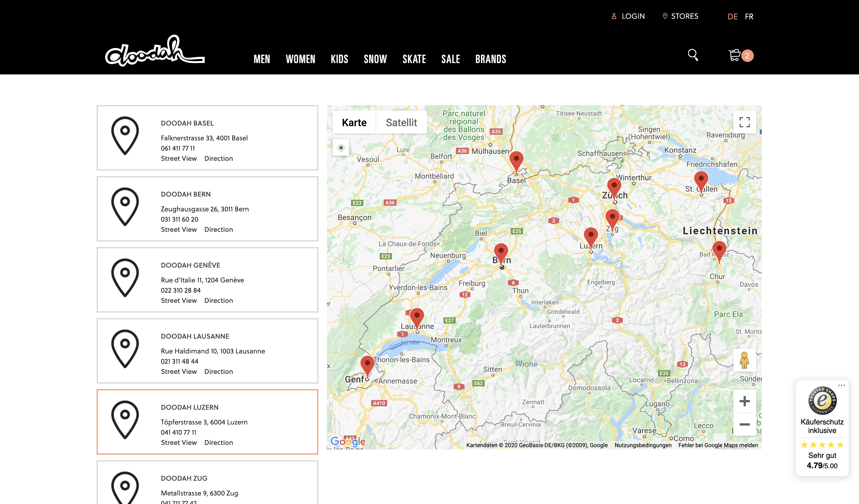Viewport: 859px width, 504px height.
Task: Click the Bad Ragaz map marker
Action: coord(719,253)
